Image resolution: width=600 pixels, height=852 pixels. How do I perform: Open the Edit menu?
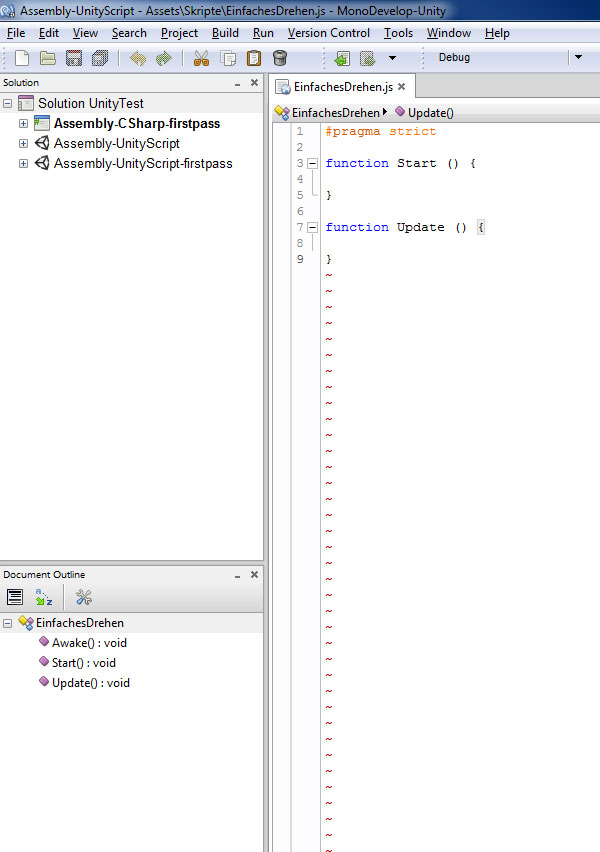(x=49, y=33)
